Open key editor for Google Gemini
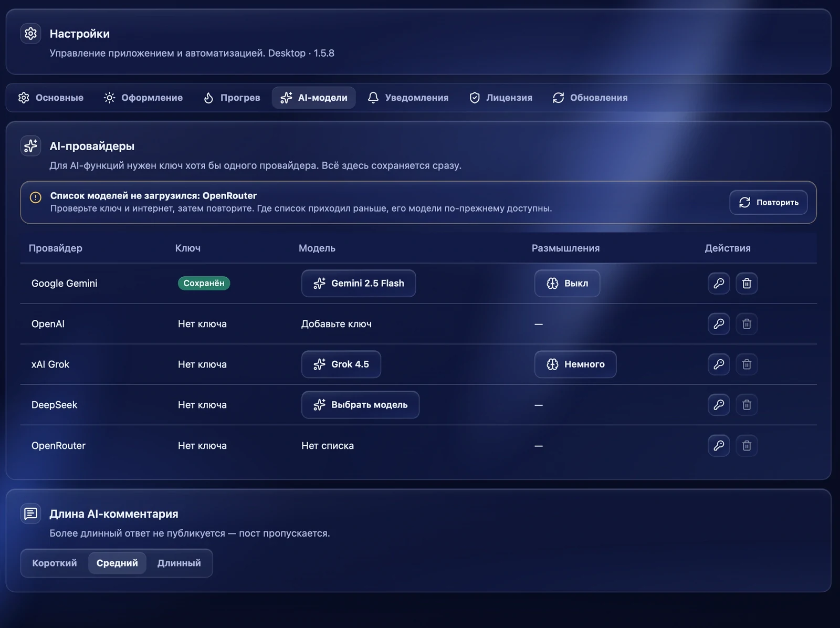 719,284
